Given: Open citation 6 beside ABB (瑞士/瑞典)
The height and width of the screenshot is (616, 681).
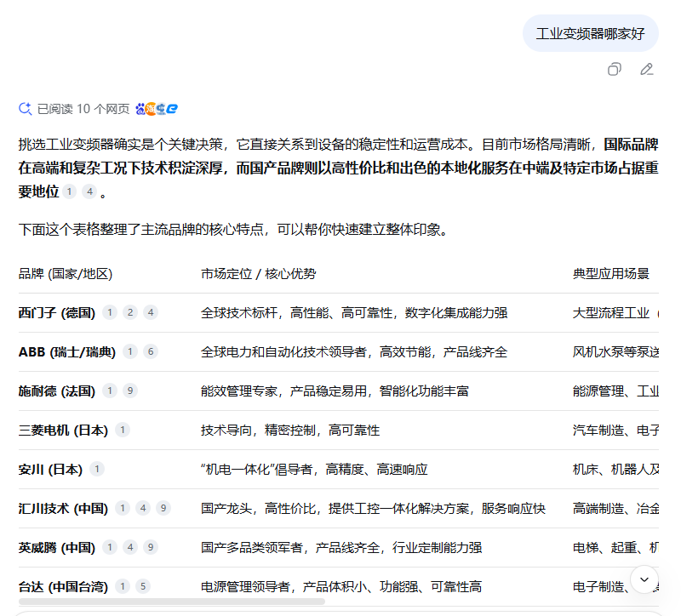Looking at the screenshot, I should pyautogui.click(x=151, y=351).
